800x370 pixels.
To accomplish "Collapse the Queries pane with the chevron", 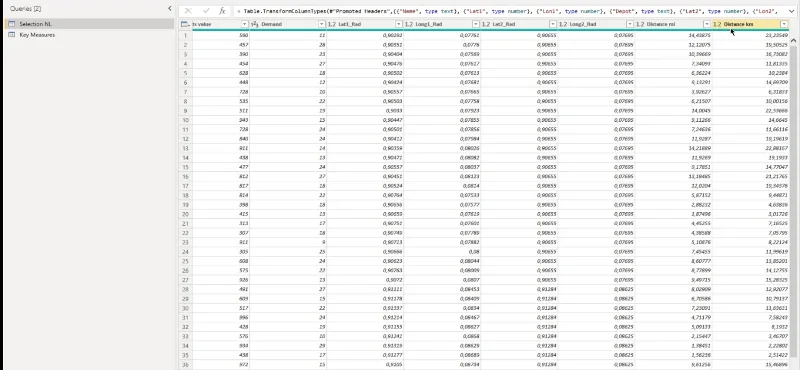I will click(170, 8).
